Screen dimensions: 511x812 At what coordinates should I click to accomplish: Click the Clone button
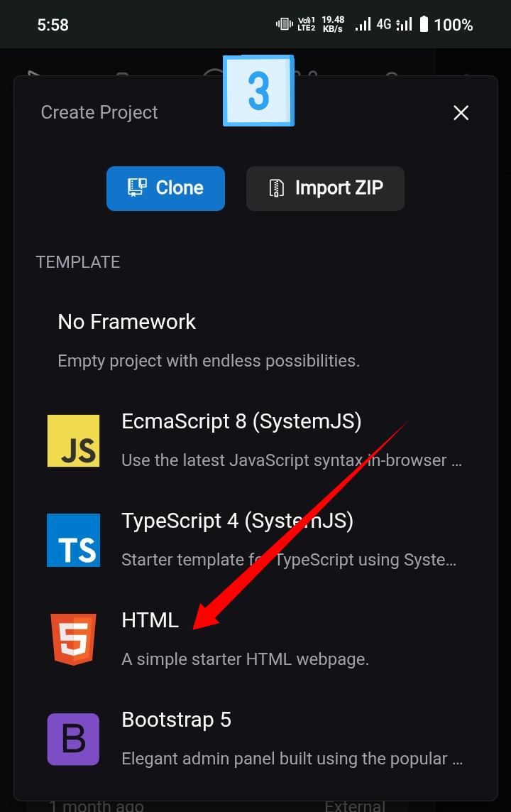[165, 188]
